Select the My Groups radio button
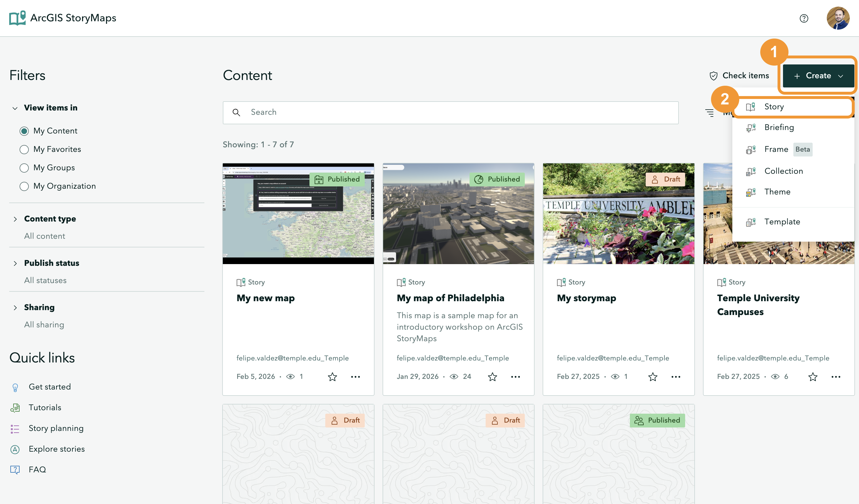The image size is (859, 504). (x=24, y=168)
